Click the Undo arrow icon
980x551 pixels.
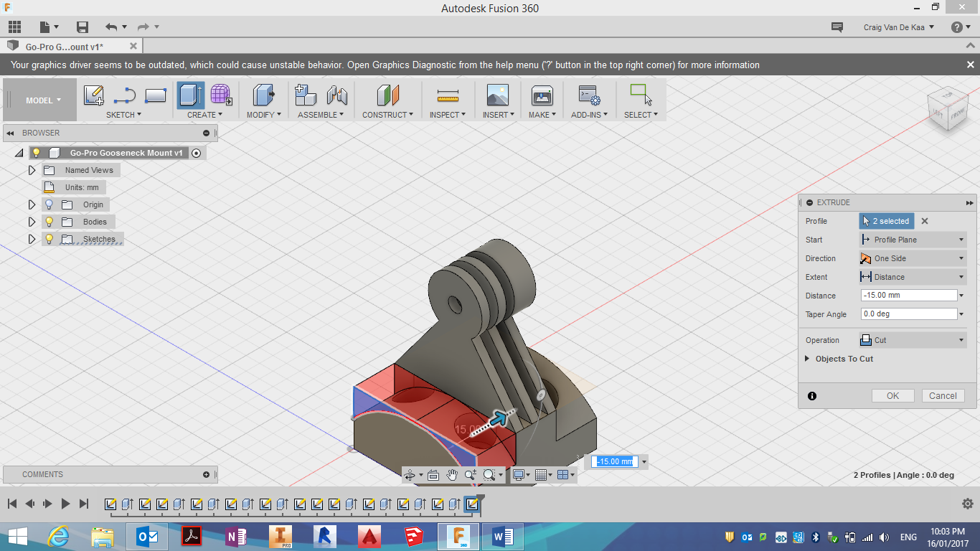[111, 27]
